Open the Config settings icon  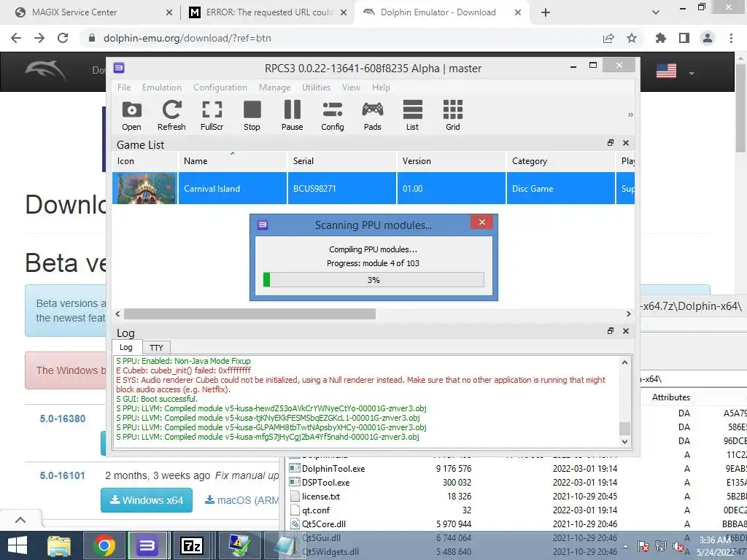332,116
